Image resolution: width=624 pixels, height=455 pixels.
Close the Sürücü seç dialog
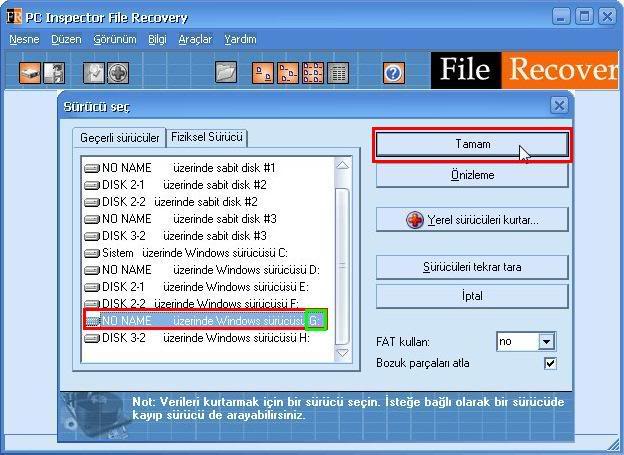(x=559, y=106)
